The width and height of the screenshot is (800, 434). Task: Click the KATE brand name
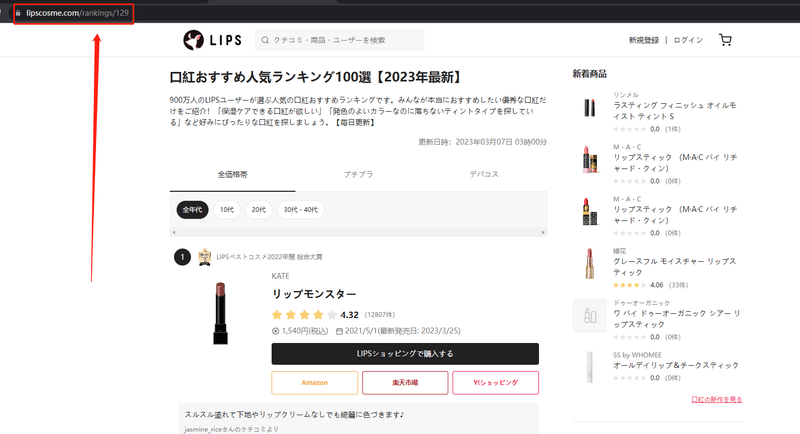click(x=280, y=276)
